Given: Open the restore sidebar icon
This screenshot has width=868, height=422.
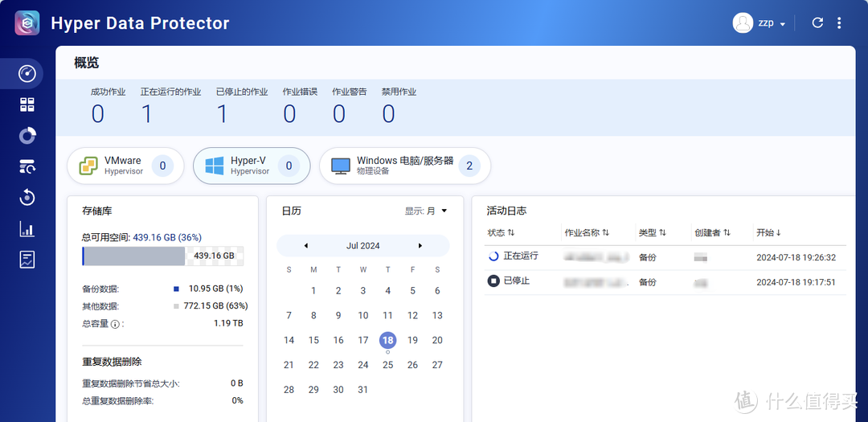Looking at the screenshot, I should 27,197.
